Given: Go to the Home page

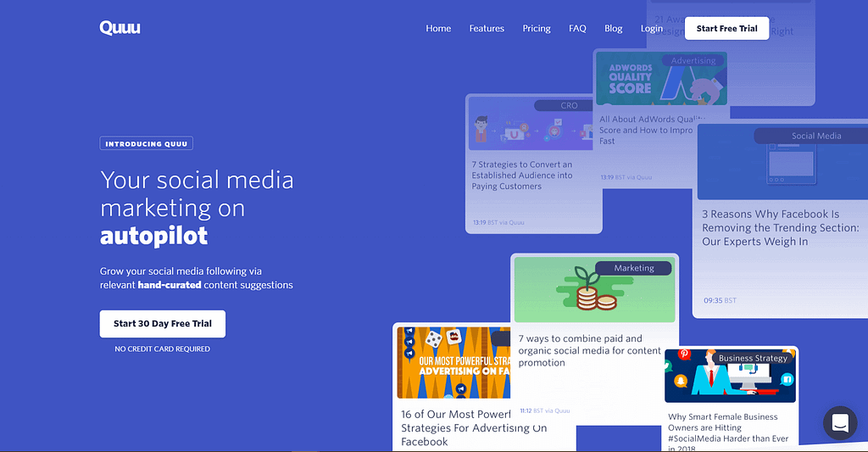Looking at the screenshot, I should click(x=438, y=28).
